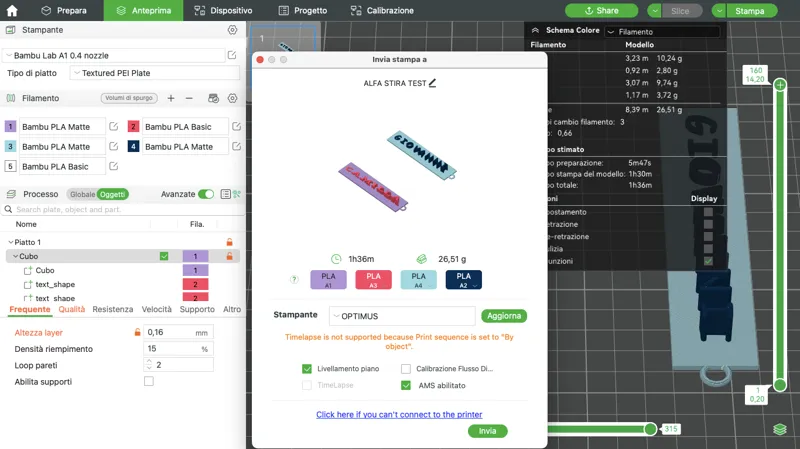Image resolution: width=800 pixels, height=449 pixels.
Task: Go to the Home screen icon
Action: [12, 10]
